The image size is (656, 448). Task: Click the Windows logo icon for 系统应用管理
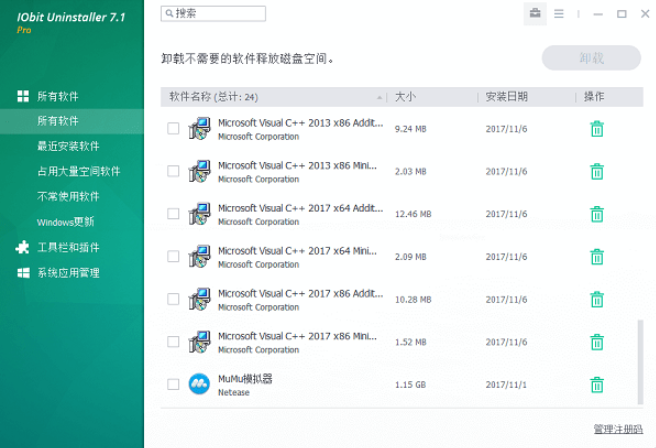coord(23,273)
